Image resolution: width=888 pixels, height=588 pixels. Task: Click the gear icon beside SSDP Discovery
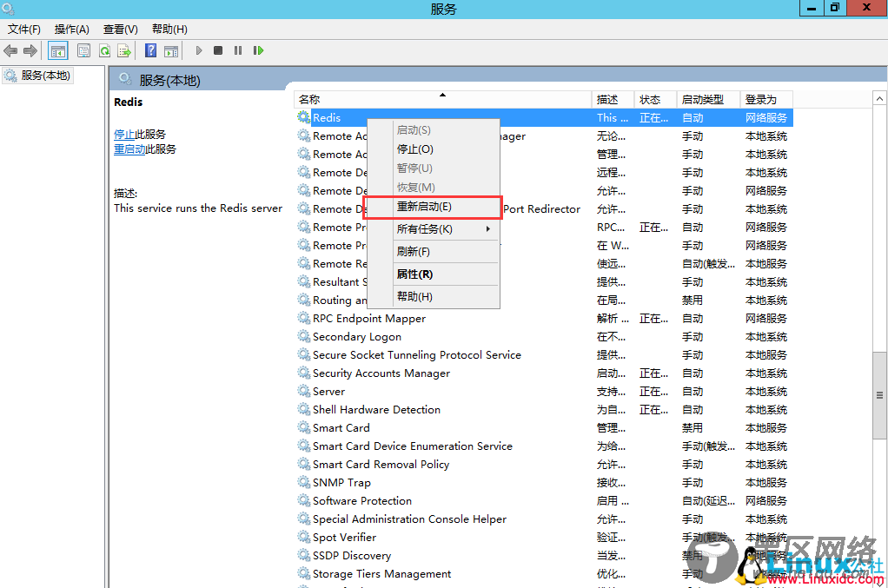pyautogui.click(x=304, y=555)
